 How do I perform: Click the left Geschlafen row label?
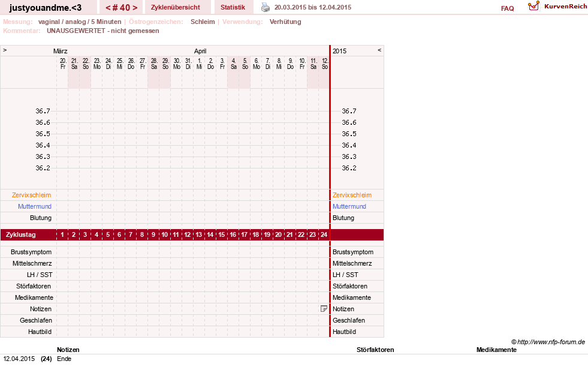pyautogui.click(x=36, y=320)
